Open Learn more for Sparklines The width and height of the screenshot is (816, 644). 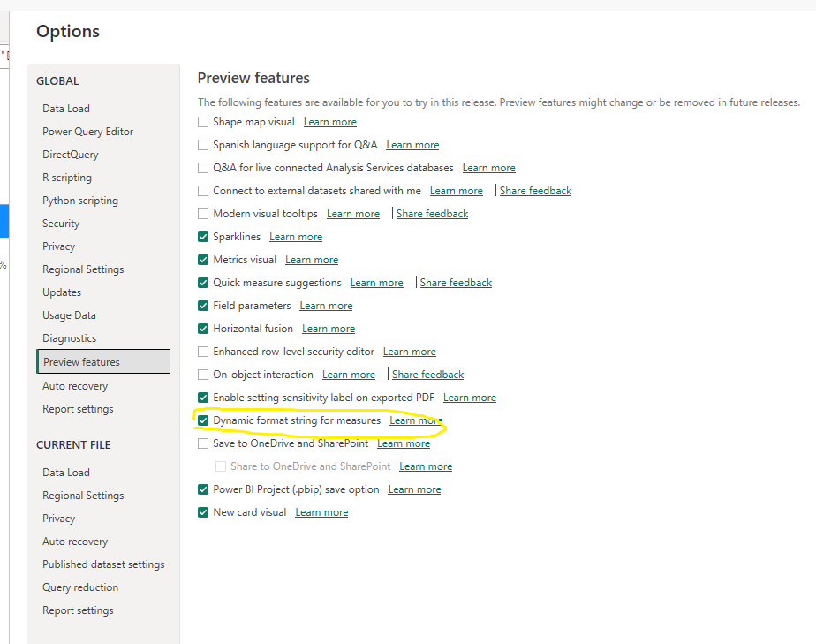296,237
